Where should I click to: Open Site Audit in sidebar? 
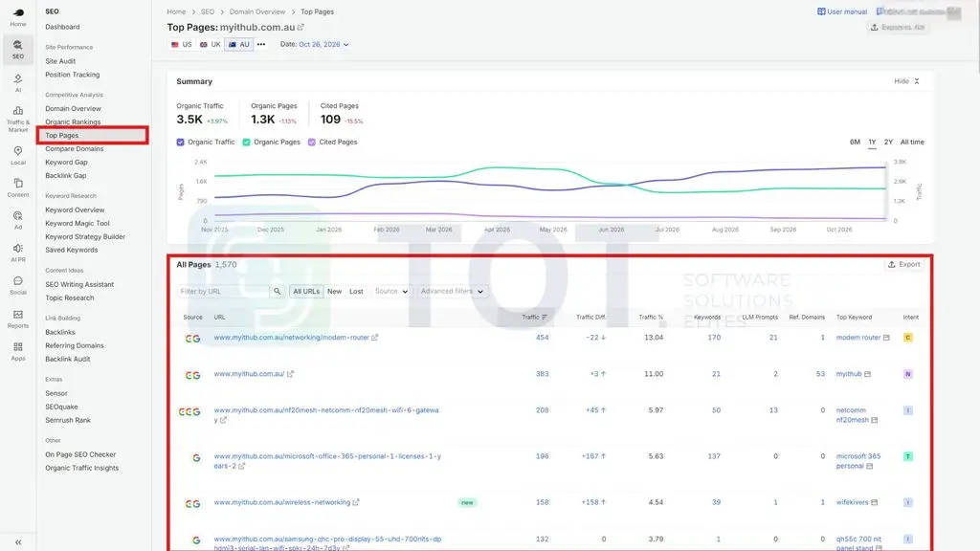60,61
